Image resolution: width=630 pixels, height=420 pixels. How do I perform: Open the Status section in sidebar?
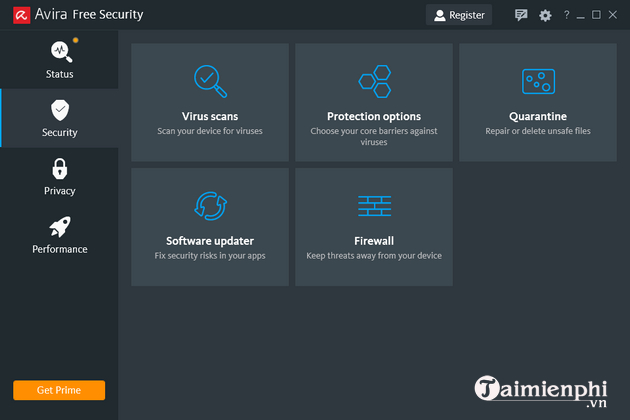click(59, 59)
